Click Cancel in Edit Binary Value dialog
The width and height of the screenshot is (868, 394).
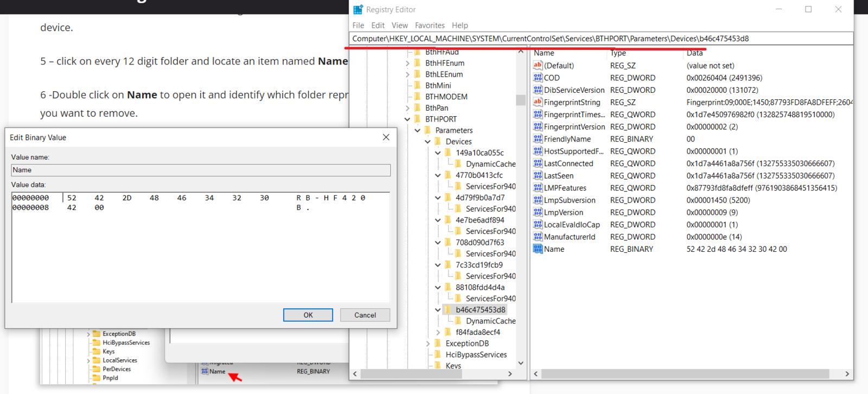365,315
